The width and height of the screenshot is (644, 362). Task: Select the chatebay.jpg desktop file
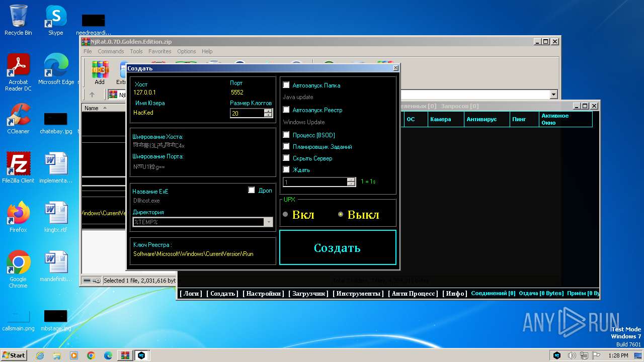click(56, 123)
